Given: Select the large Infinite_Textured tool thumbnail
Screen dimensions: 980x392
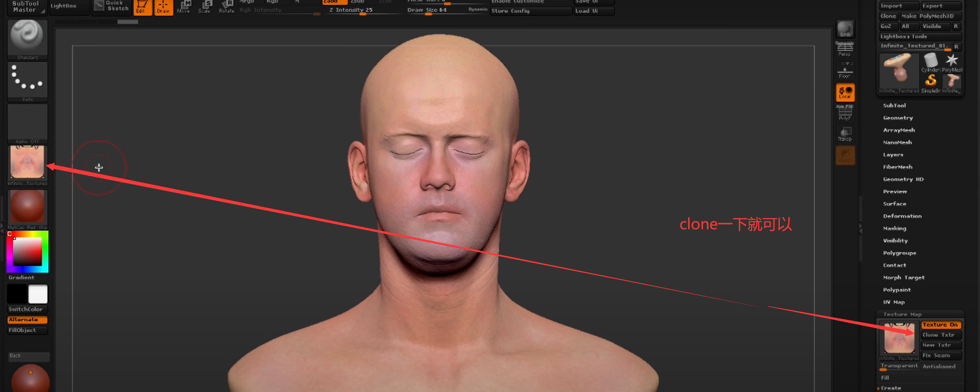Looking at the screenshot, I should (899, 73).
